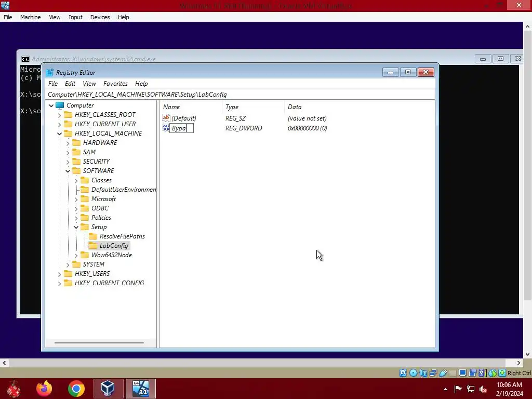
Task: Open Registry Editor File menu
Action: tap(53, 84)
